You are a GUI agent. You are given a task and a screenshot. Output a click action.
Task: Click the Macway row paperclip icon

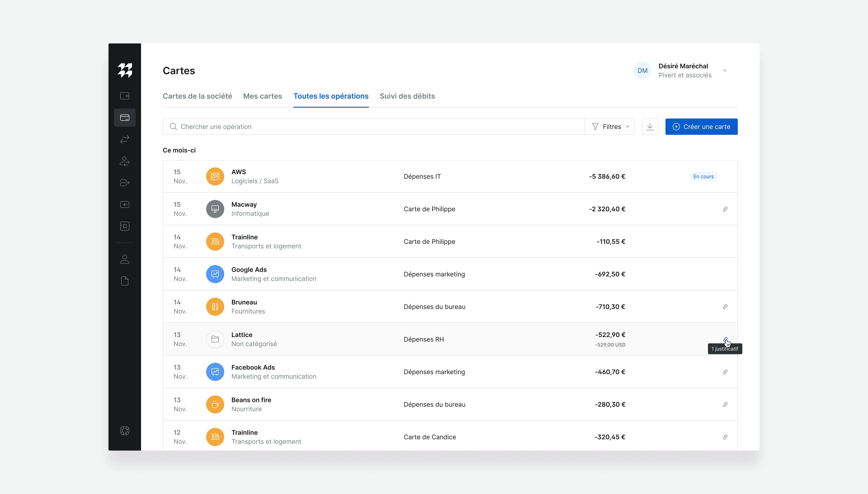(x=725, y=209)
